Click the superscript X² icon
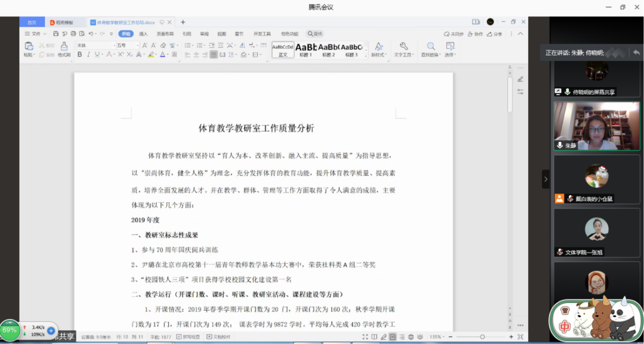This screenshot has height=344, width=644. point(121,55)
